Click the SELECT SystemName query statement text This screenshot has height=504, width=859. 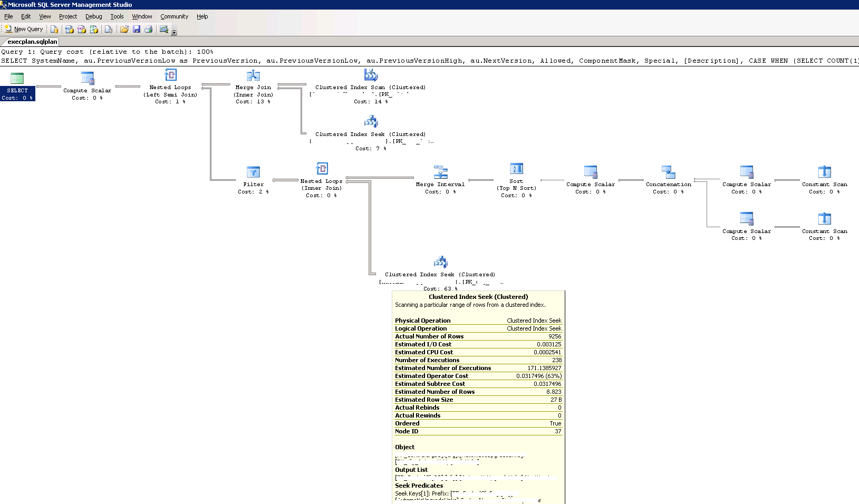(430, 61)
